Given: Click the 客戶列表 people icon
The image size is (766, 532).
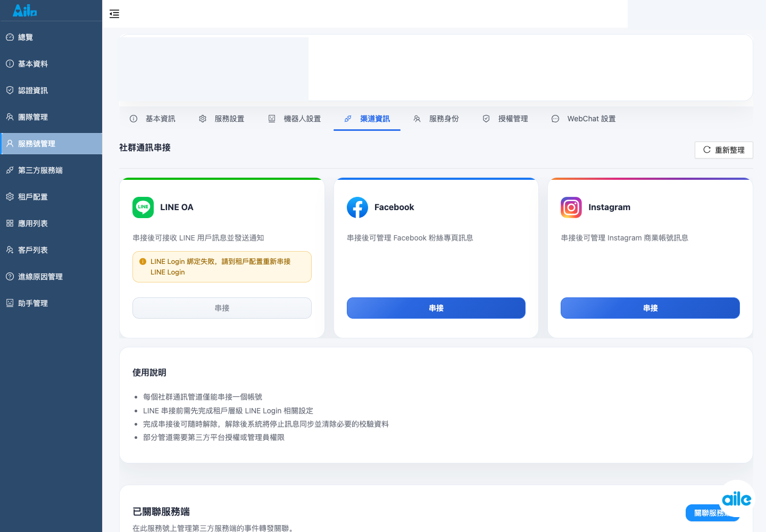Looking at the screenshot, I should coord(10,250).
